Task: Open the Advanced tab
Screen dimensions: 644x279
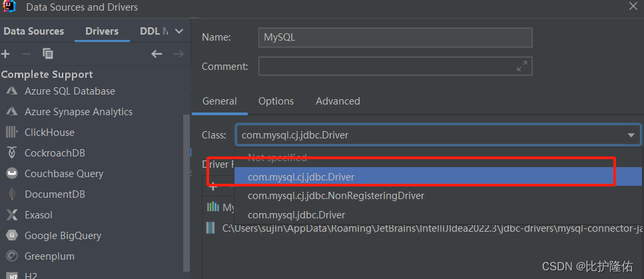Action: (x=338, y=101)
